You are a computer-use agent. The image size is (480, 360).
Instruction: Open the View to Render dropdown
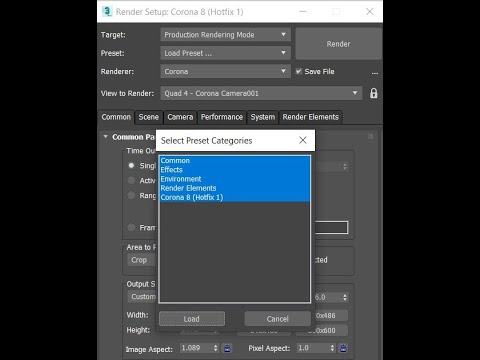[x=261, y=93]
